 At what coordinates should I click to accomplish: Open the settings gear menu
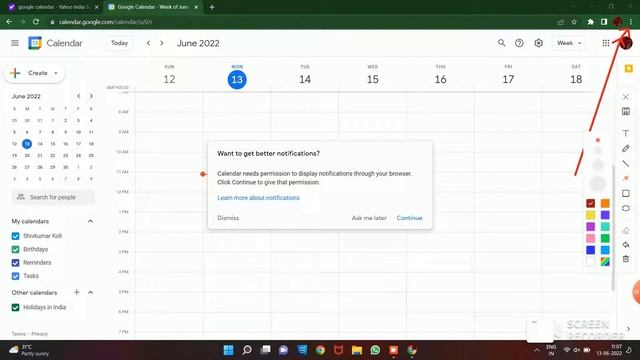tap(539, 43)
